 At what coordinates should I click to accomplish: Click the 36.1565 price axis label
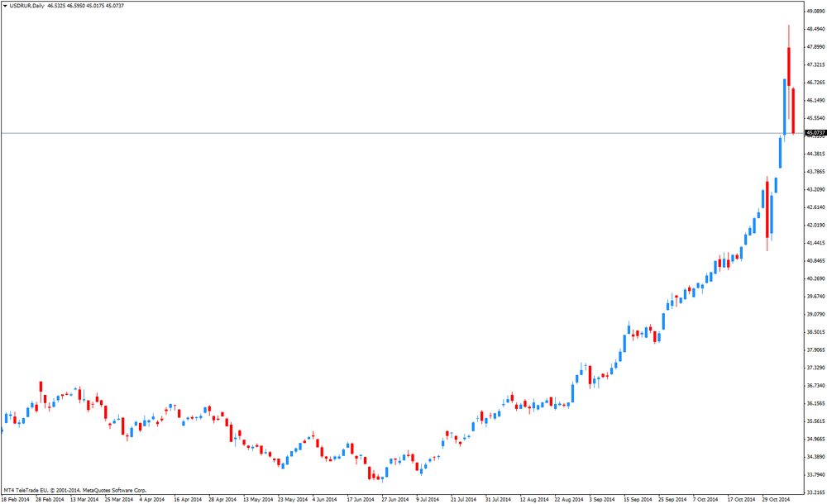click(x=815, y=403)
